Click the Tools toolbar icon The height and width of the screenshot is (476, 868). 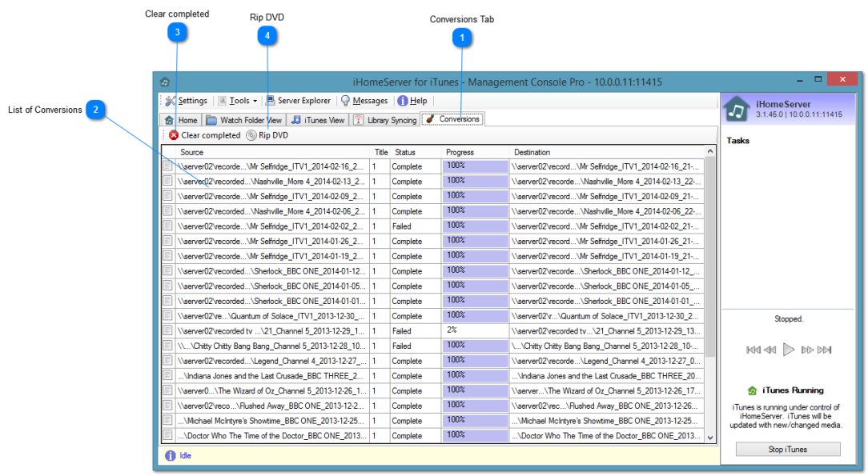coord(222,101)
